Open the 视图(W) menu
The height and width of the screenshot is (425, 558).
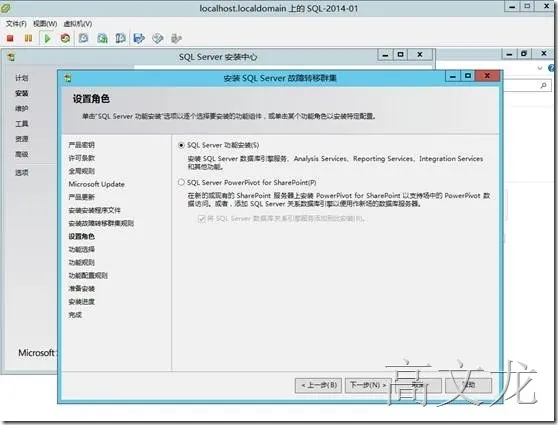click(x=45, y=24)
